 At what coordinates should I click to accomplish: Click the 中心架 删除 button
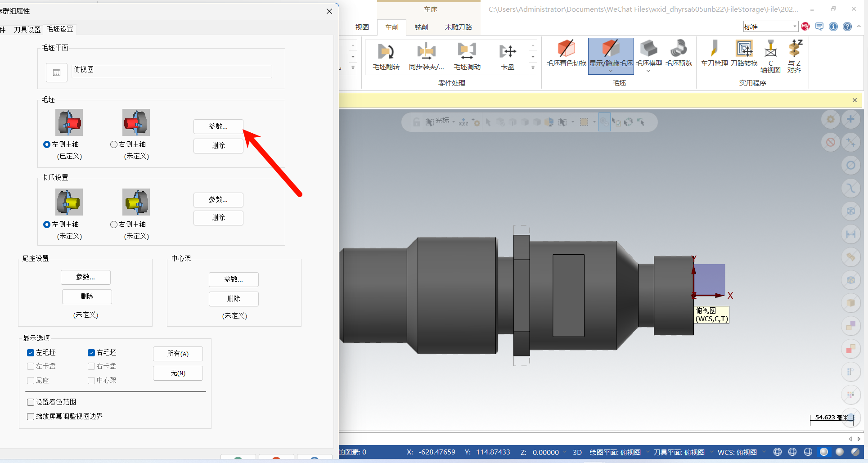(234, 299)
